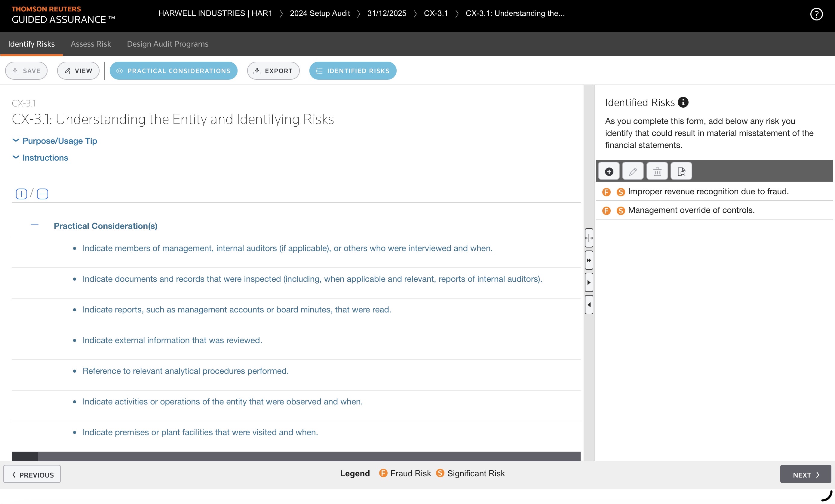Click the split panel divider toggle
835x504 pixels.
[589, 238]
